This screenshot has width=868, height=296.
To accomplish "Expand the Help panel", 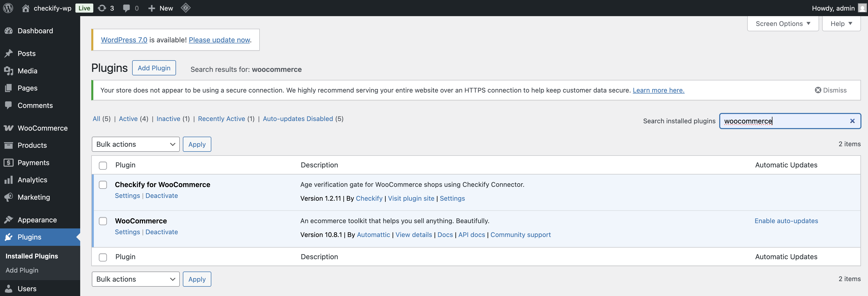I will click(841, 23).
